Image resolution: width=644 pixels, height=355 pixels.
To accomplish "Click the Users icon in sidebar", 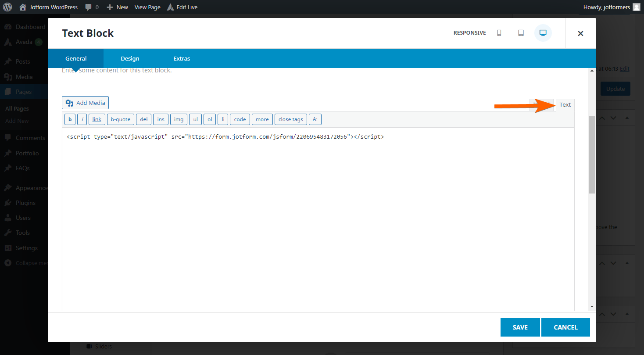I will (x=8, y=218).
